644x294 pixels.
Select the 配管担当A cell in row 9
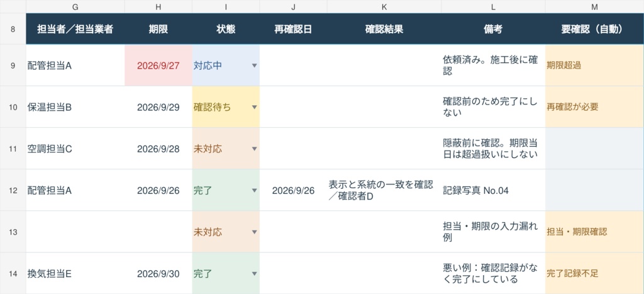pos(75,65)
